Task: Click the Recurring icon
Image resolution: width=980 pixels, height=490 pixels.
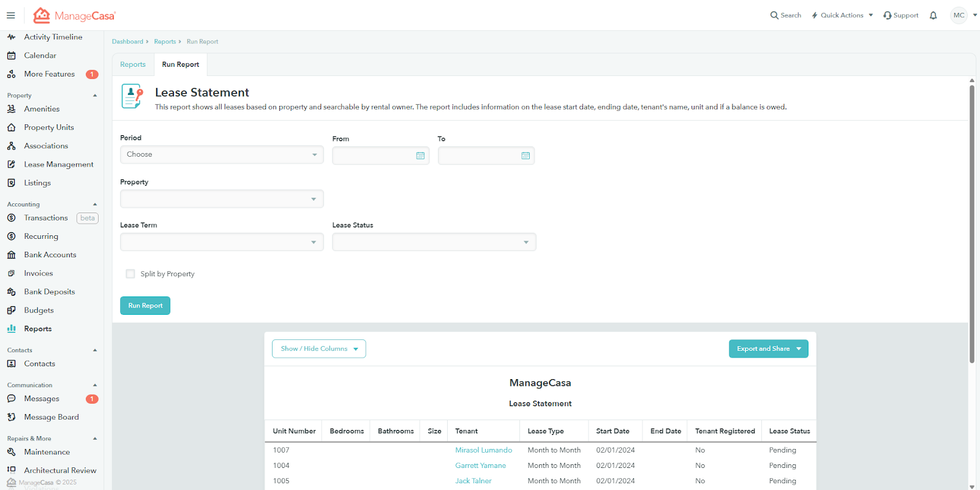Action: pyautogui.click(x=11, y=236)
